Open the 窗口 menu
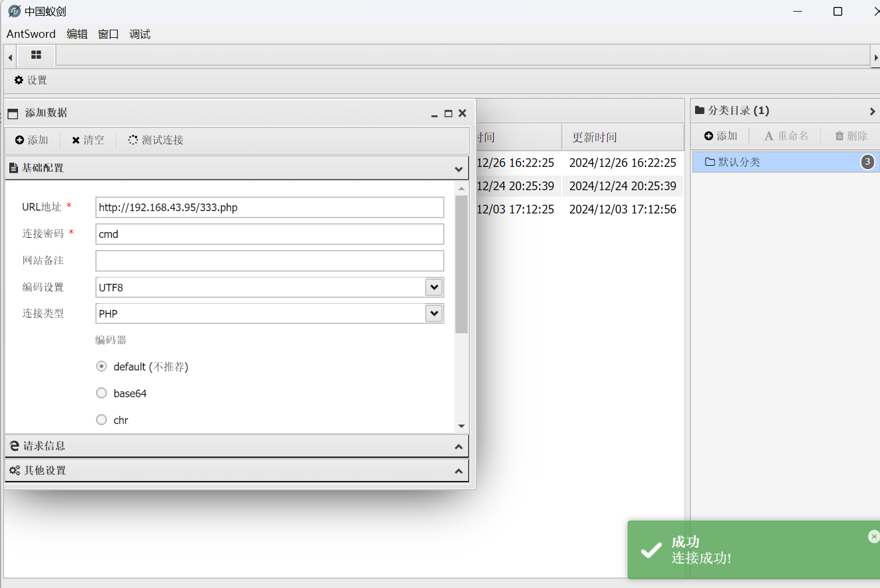This screenshot has width=880, height=588. (x=108, y=34)
